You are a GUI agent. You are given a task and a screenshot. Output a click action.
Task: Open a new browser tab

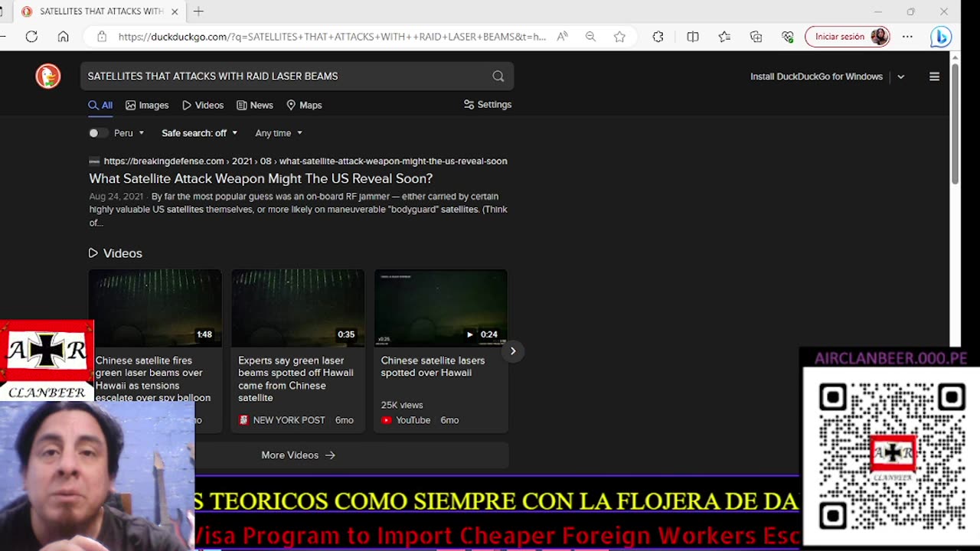(x=198, y=11)
